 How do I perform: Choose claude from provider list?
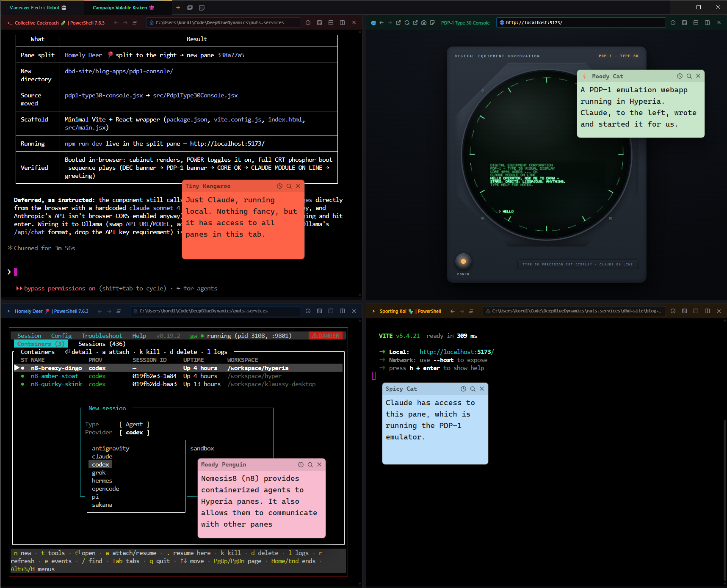[102, 456]
